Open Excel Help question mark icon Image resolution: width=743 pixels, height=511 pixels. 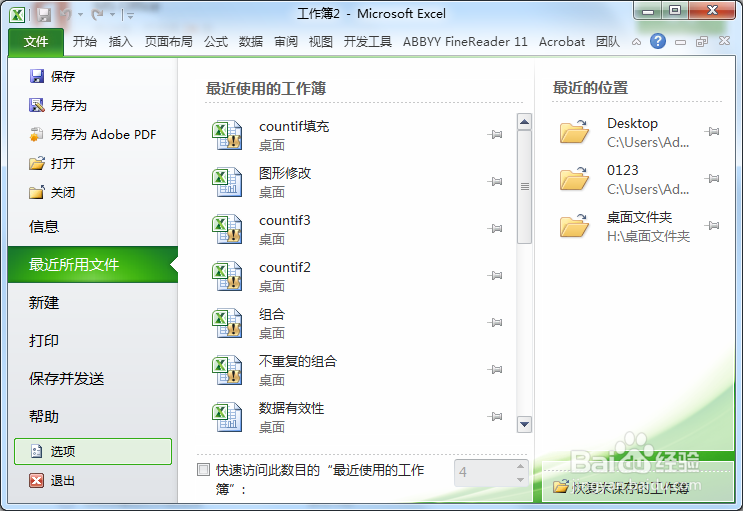tap(658, 42)
